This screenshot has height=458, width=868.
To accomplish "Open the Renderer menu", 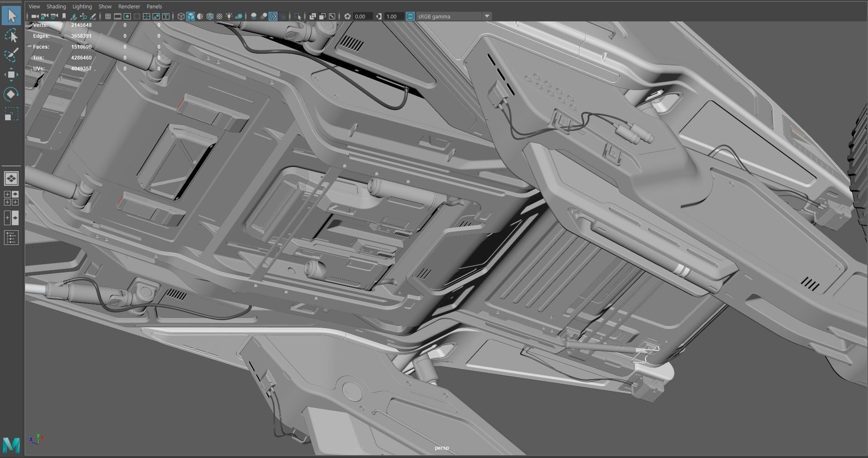I will point(129,6).
